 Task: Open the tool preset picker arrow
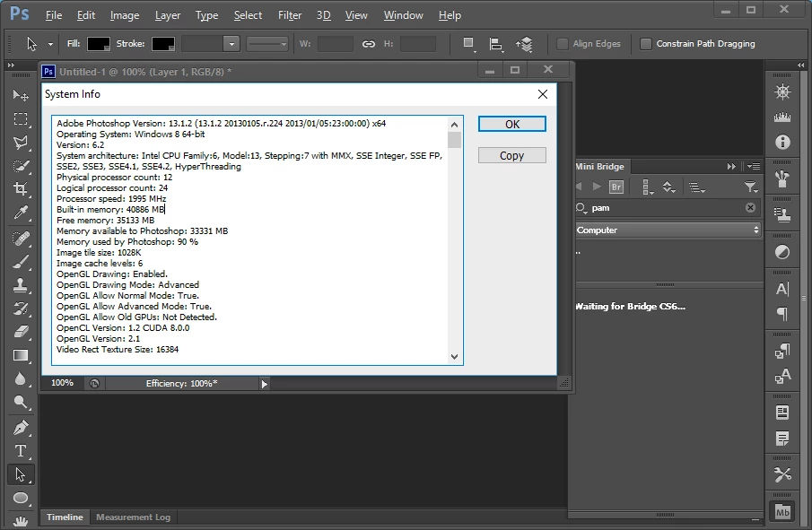tap(50, 45)
